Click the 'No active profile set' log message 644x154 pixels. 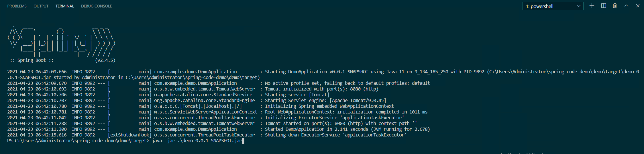[347, 83]
